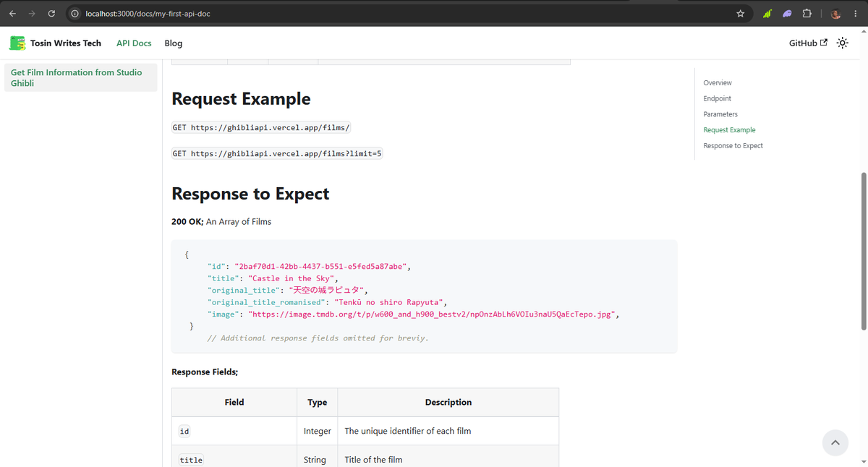The width and height of the screenshot is (868, 467).
Task: Jump to Response to Expect in contents
Action: click(733, 146)
